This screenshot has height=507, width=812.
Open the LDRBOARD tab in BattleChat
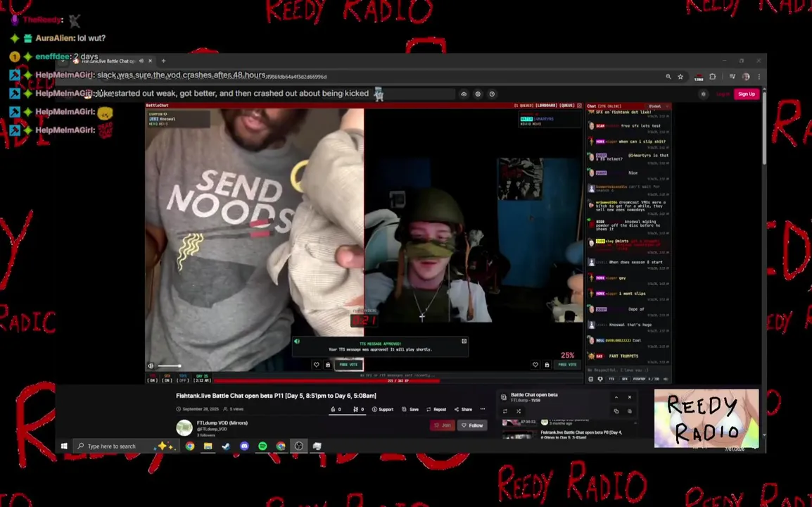point(546,105)
